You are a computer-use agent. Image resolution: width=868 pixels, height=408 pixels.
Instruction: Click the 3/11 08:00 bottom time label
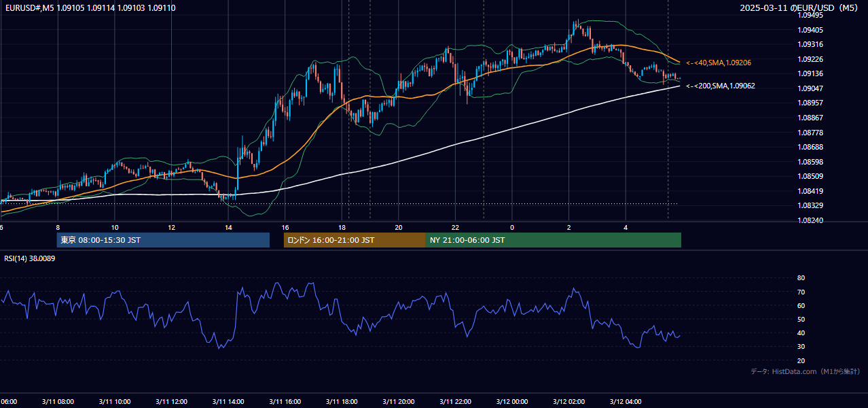(x=58, y=402)
